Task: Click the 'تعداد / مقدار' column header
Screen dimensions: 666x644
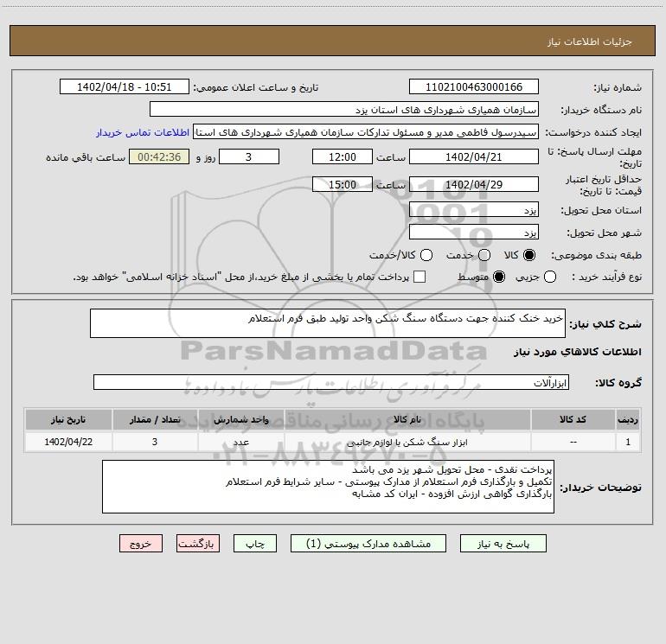Action: tap(155, 419)
